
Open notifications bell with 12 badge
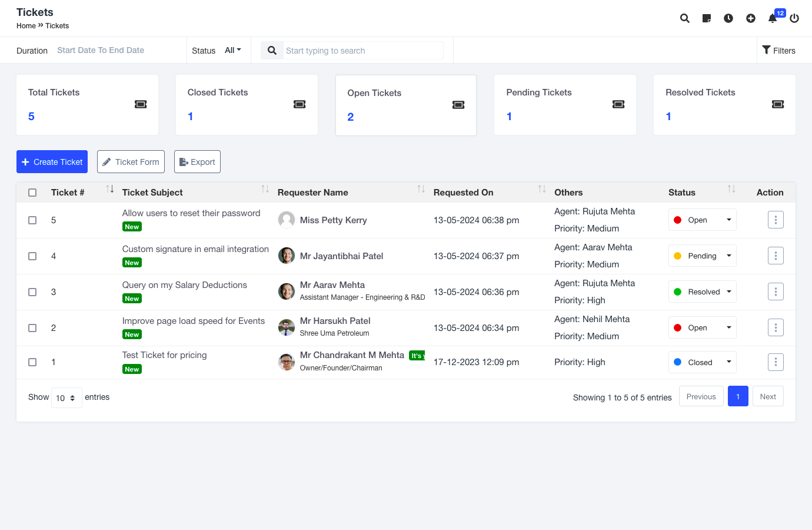(773, 18)
